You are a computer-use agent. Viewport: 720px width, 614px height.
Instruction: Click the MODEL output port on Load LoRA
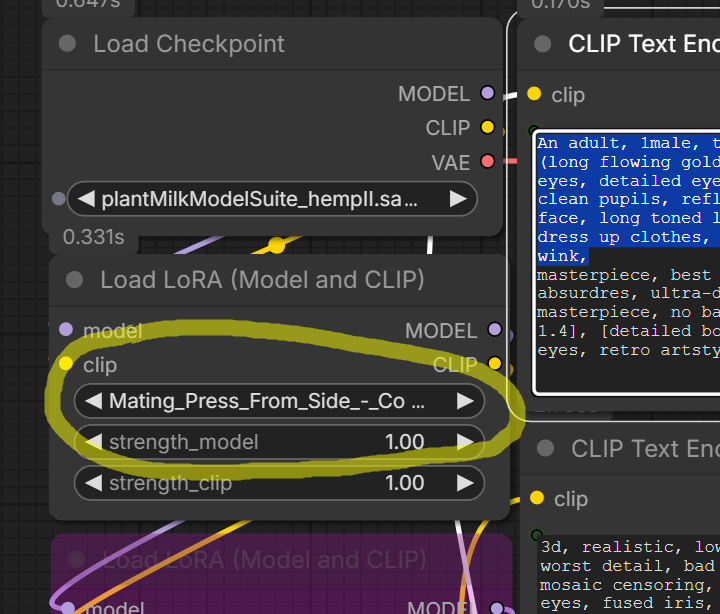point(495,329)
